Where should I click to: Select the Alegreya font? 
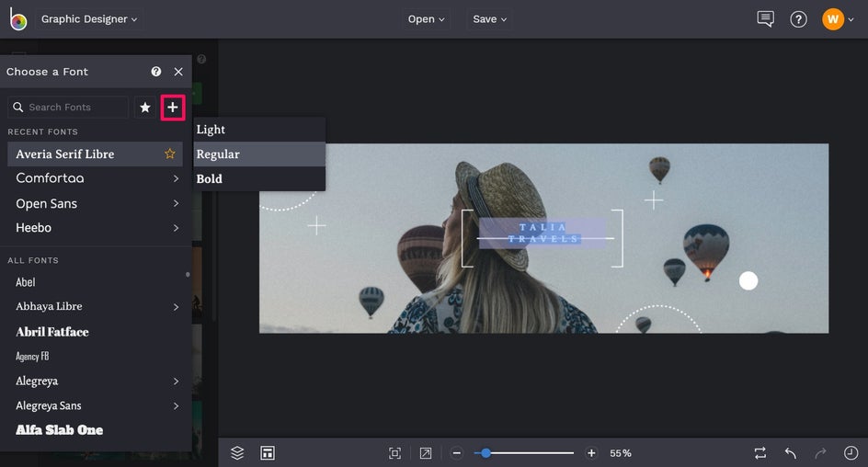coord(37,381)
